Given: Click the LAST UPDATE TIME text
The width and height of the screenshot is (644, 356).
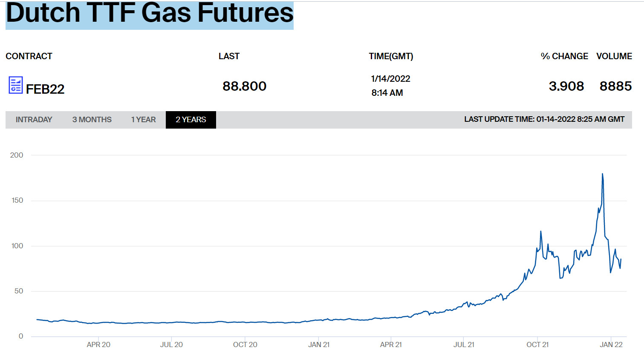Looking at the screenshot, I should pos(544,119).
